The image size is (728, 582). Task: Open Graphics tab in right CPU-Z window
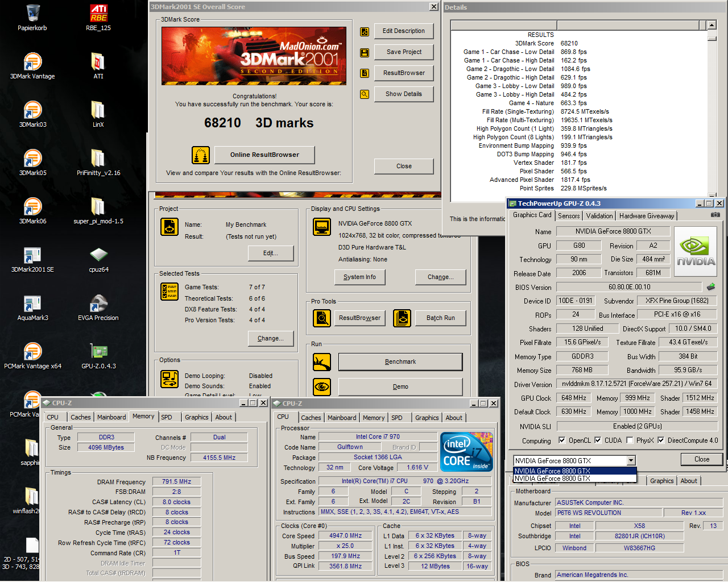click(427, 418)
